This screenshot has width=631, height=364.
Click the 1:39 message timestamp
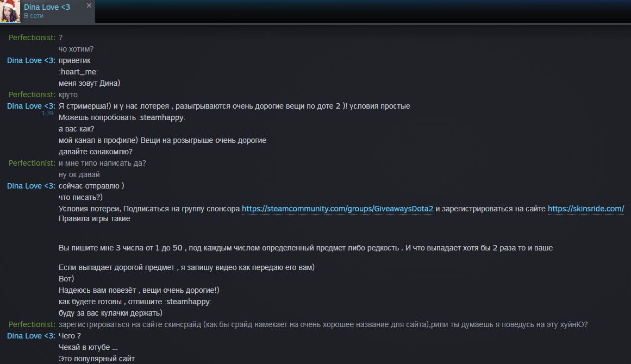[47, 114]
